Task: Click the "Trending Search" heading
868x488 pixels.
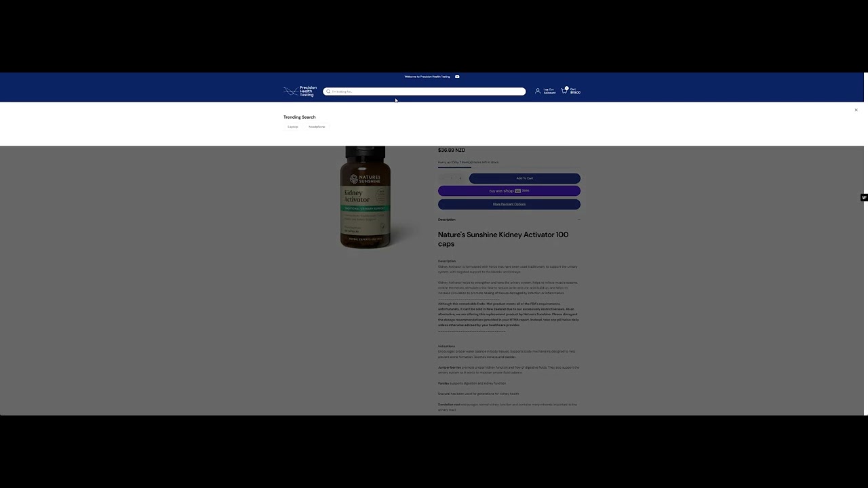Action: pyautogui.click(x=300, y=117)
